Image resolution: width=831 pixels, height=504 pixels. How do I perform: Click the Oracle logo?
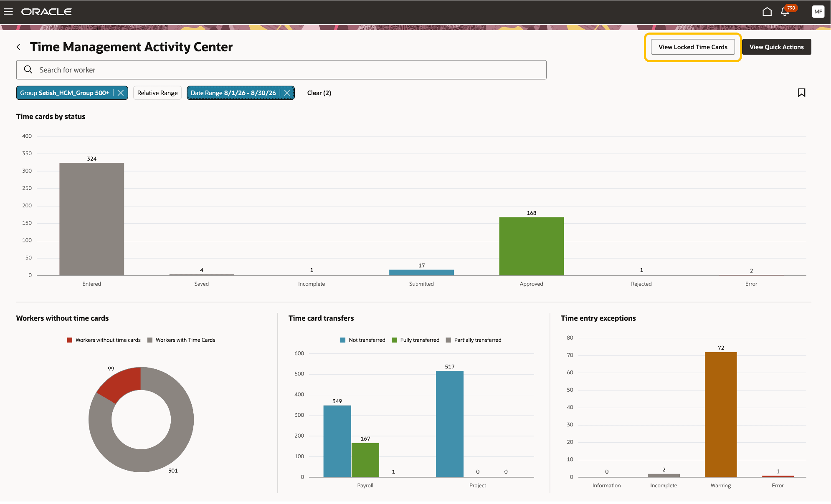tap(46, 12)
